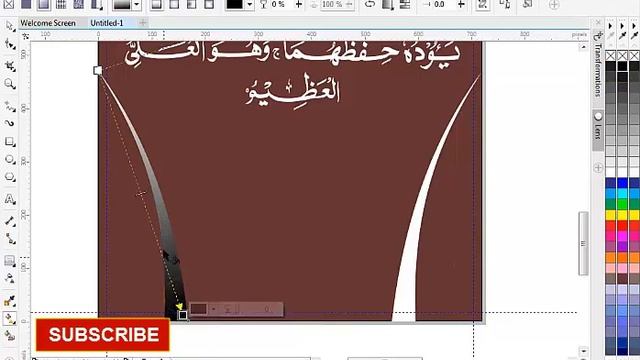Switch to the Welcome Screen tab
Screen dimensions: 640x360
coord(48,23)
